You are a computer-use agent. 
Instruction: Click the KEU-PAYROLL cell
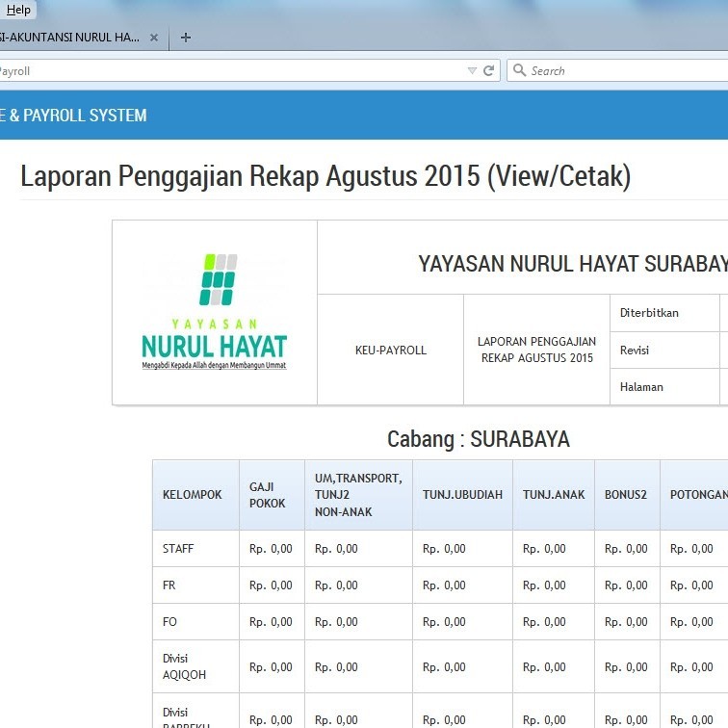click(x=390, y=351)
